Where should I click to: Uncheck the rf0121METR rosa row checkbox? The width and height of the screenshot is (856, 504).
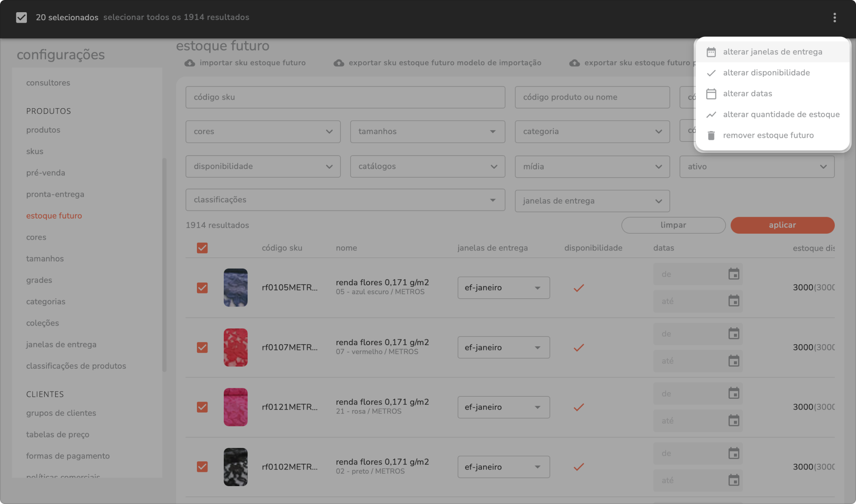202,407
